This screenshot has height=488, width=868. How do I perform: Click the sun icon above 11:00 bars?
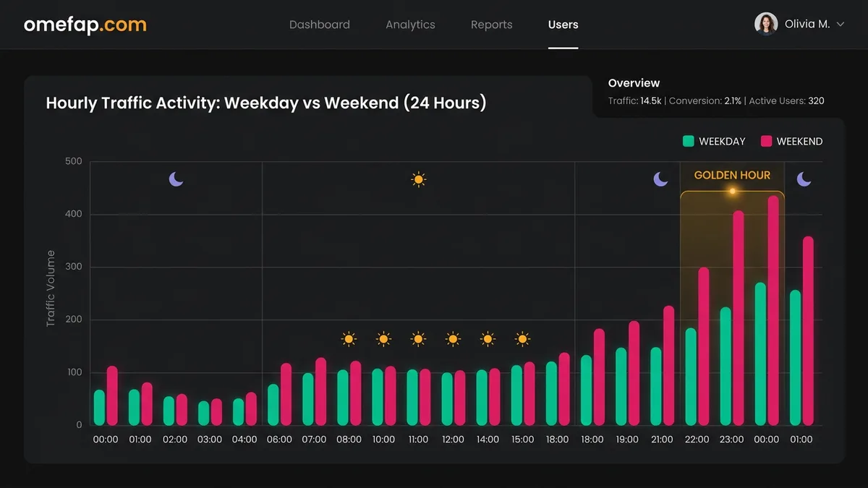(x=418, y=338)
